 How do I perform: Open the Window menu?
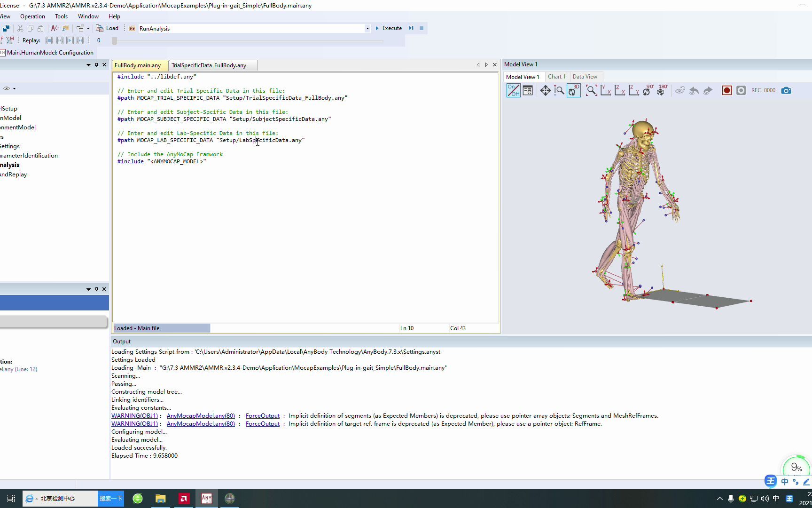coord(88,16)
